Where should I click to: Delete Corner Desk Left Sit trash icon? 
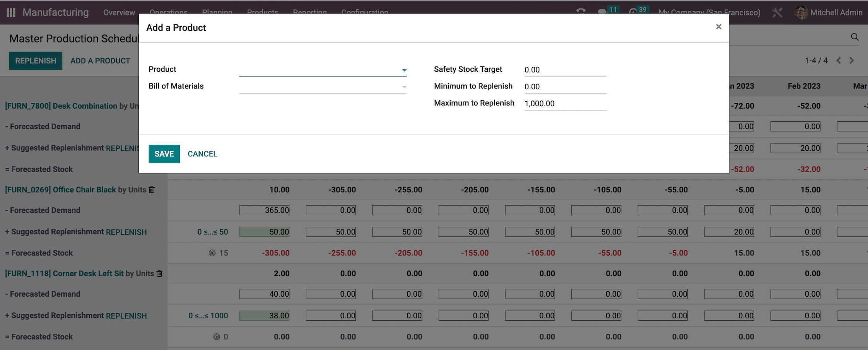click(x=159, y=274)
